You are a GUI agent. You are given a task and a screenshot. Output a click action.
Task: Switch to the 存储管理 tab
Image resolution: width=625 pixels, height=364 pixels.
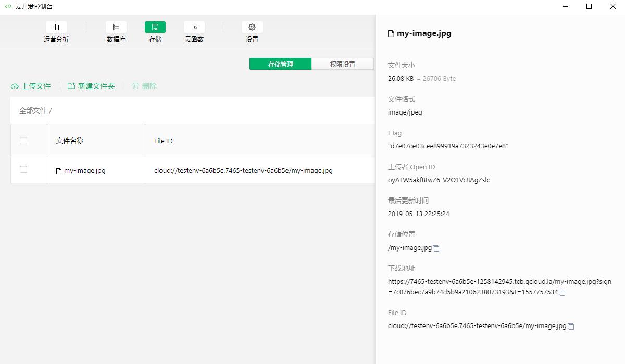[x=280, y=64]
